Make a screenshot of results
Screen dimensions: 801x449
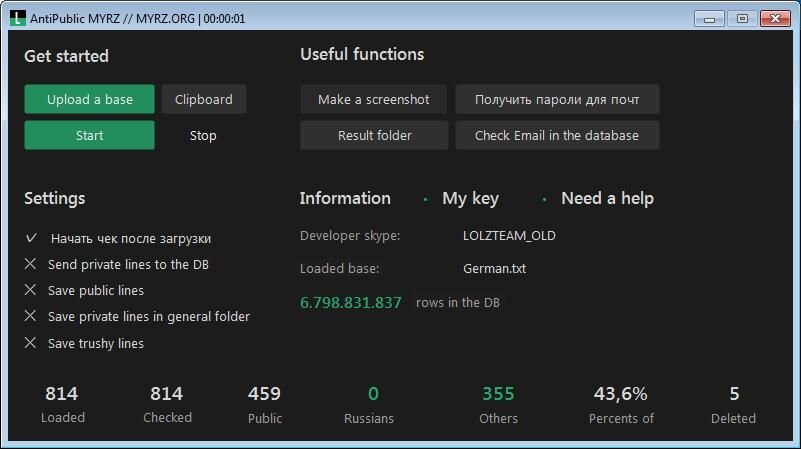coord(373,99)
